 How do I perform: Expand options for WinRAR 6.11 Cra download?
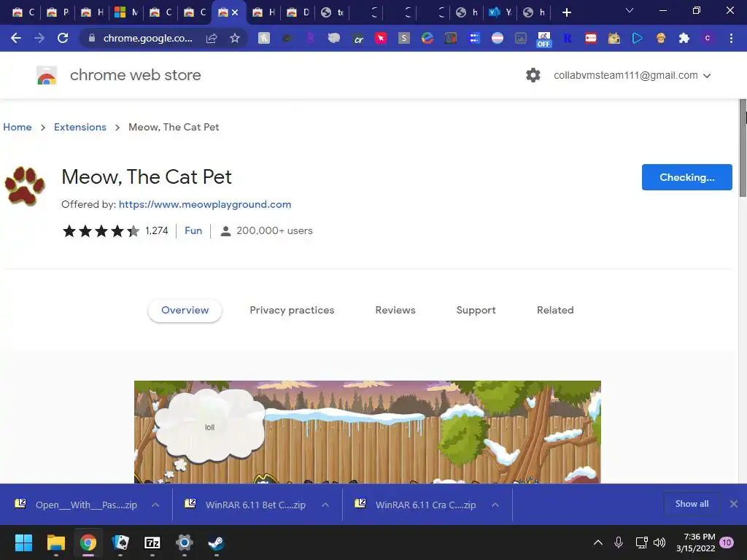tap(495, 505)
